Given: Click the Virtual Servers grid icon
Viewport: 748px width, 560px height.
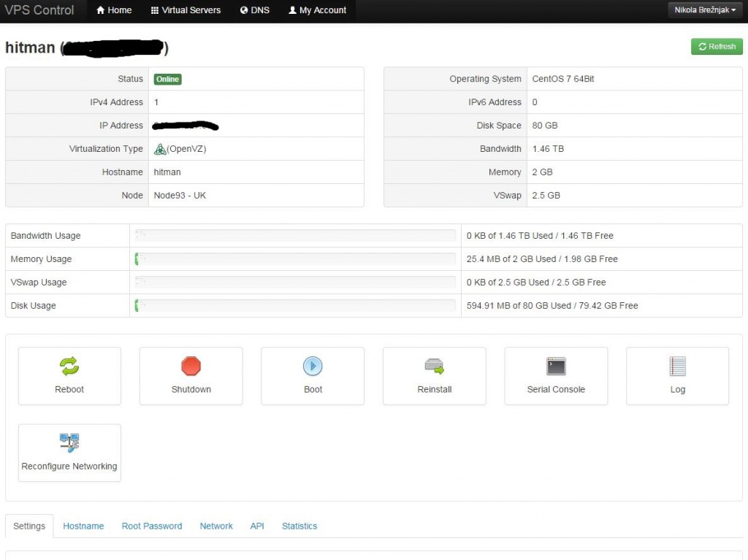Looking at the screenshot, I should [155, 10].
